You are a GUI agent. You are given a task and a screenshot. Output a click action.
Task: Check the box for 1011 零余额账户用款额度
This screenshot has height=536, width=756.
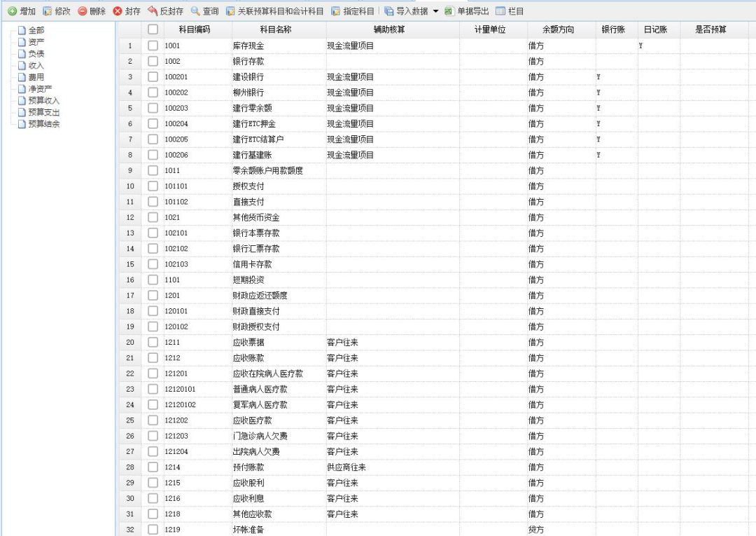[x=153, y=170]
